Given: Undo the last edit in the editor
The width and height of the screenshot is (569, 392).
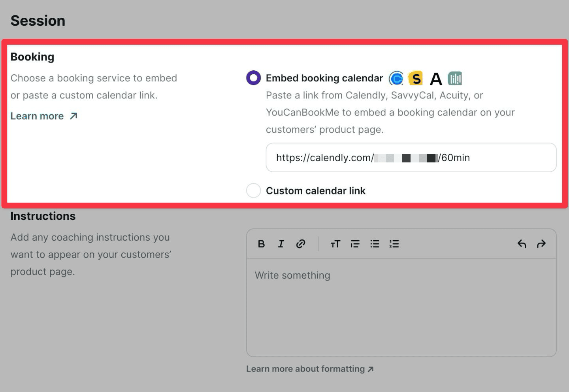Looking at the screenshot, I should [x=522, y=244].
